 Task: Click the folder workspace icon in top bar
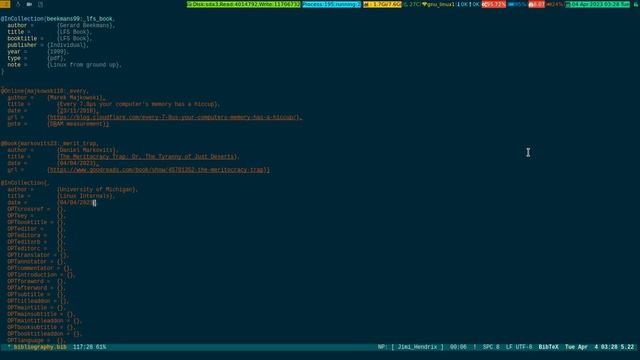(29, 4)
